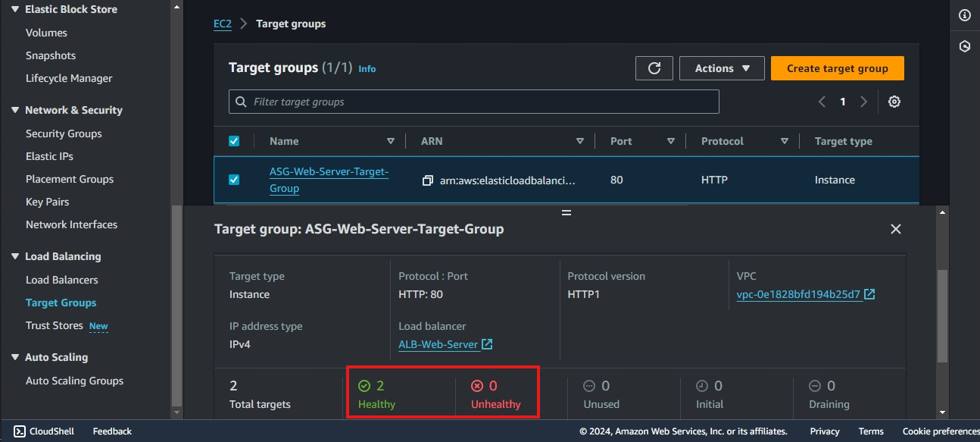Screen dimensions: 980x442
Task: Collapse the Elastic Block Store section
Action: pyautogui.click(x=15, y=10)
